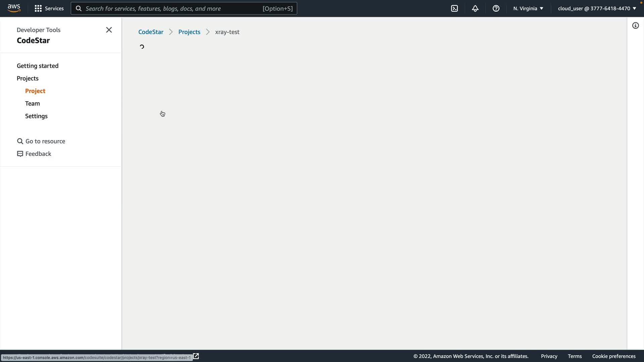Image resolution: width=644 pixels, height=362 pixels.
Task: Open the cloud_user account dropdown
Action: [x=597, y=8]
